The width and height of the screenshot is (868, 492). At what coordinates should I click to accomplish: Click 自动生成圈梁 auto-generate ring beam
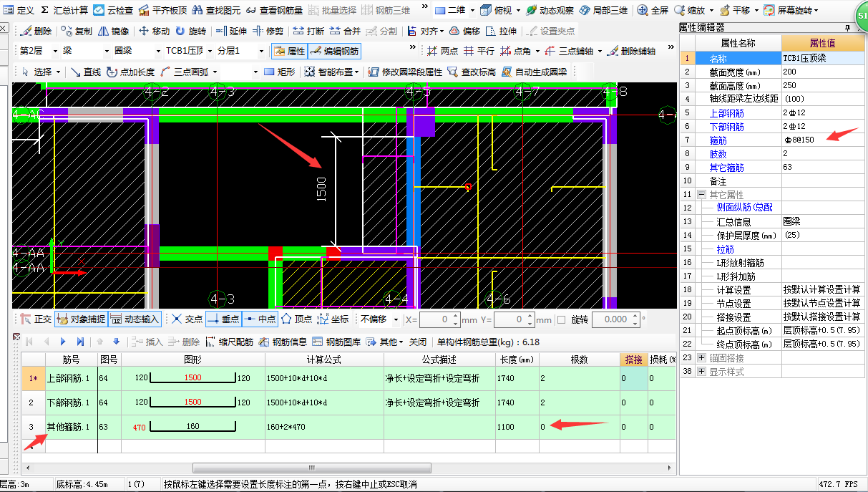coord(535,72)
